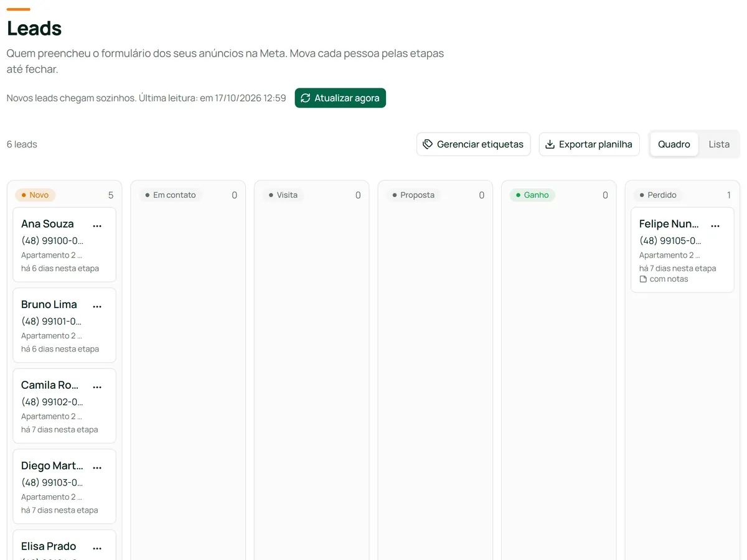Open the Diego Mart... lead name
This screenshot has width=747, height=560.
pyautogui.click(x=52, y=465)
